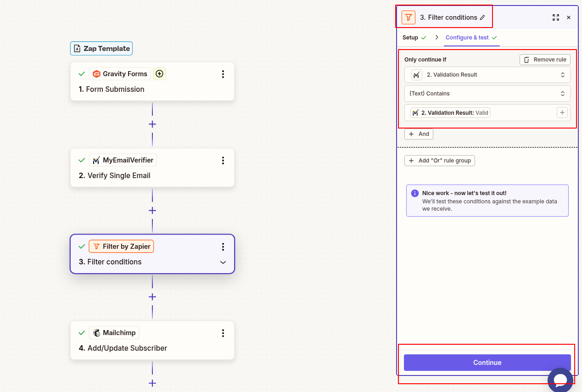The image size is (582, 392).
Task: Open the three-dot menu on Add/Update Subscriber
Action: [223, 332]
